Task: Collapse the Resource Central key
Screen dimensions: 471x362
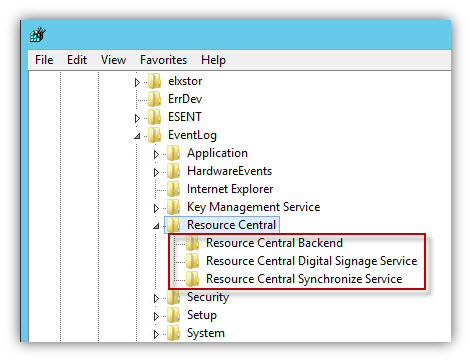Action: pos(156,226)
